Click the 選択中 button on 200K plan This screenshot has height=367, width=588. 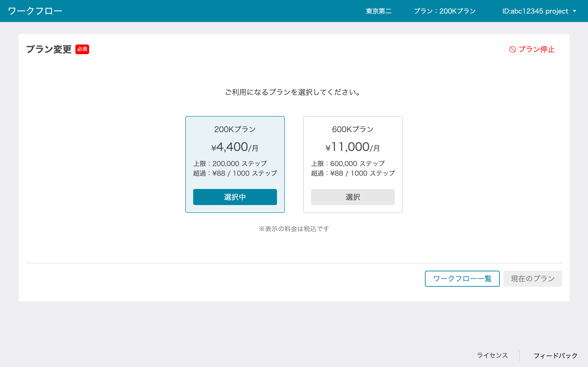click(235, 197)
